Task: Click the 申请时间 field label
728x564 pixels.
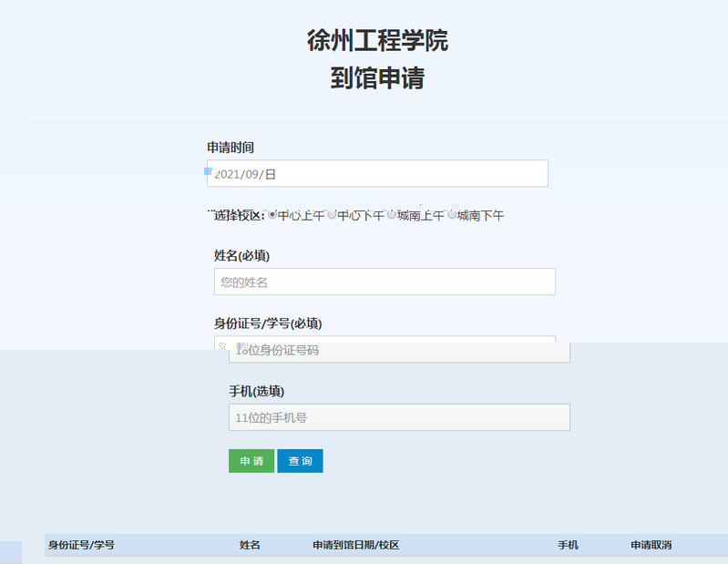Action: point(230,148)
